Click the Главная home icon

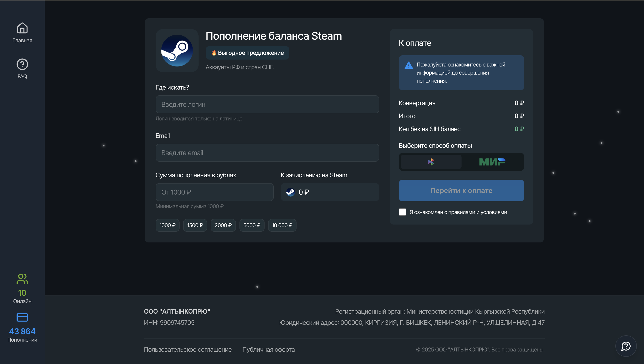[22, 28]
